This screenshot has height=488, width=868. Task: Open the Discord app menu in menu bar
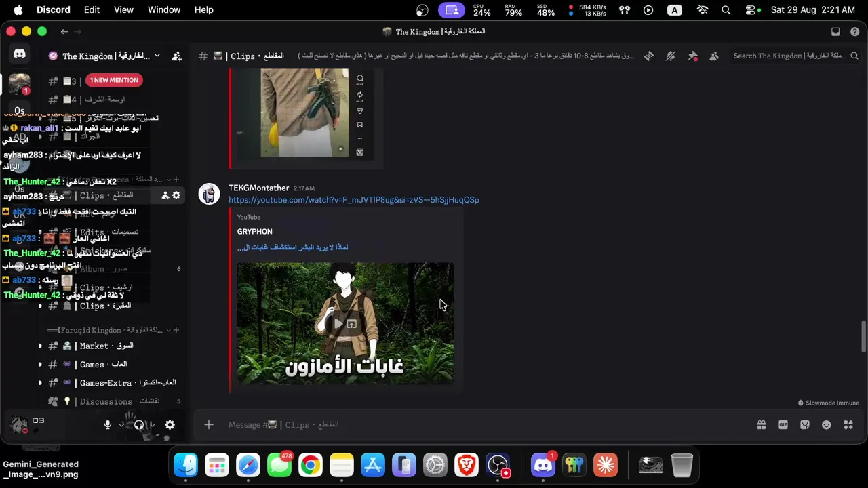tap(54, 9)
